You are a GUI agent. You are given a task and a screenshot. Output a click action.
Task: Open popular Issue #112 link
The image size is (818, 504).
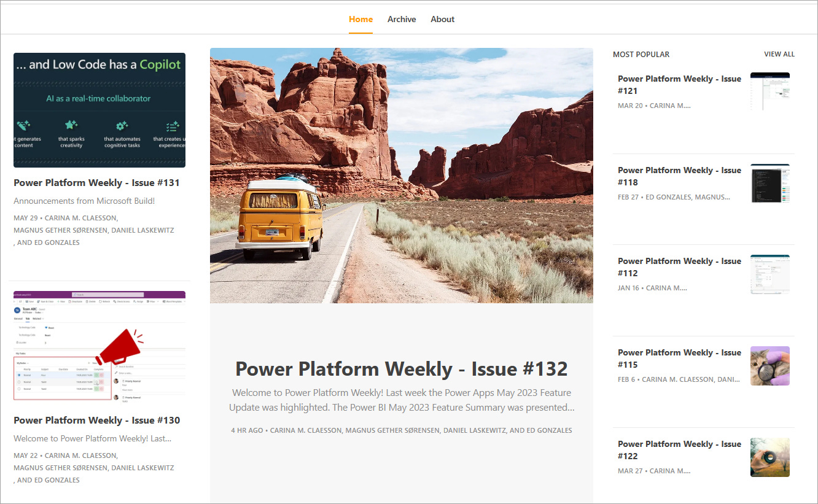(679, 267)
